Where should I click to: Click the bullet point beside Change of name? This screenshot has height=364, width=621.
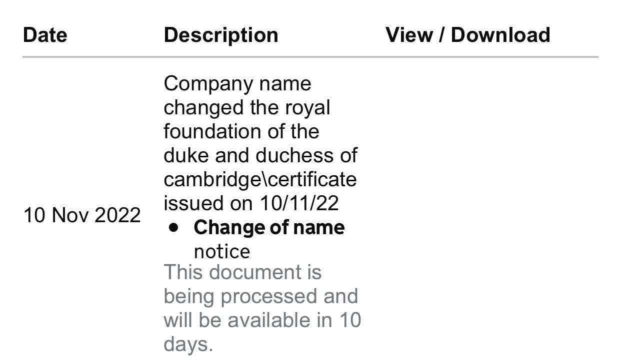point(174,228)
